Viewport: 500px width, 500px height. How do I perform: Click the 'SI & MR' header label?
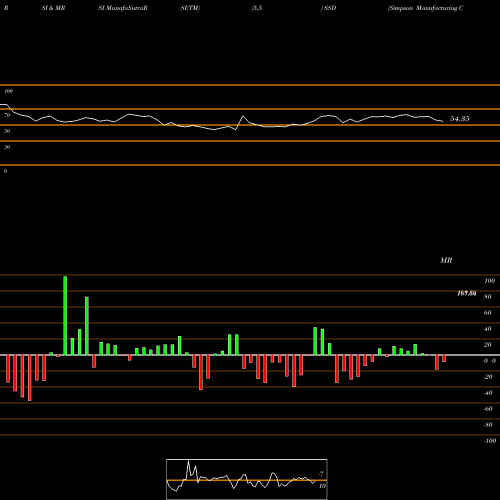53,8
